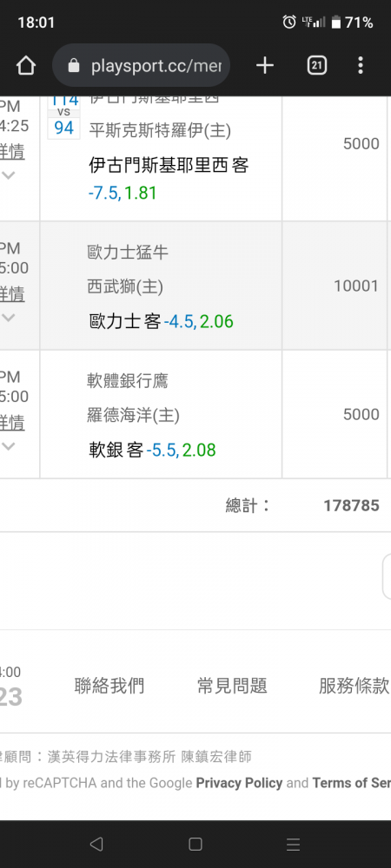
Task: Open 詳情 link for the 歐力士 game
Action: pyautogui.click(x=12, y=294)
